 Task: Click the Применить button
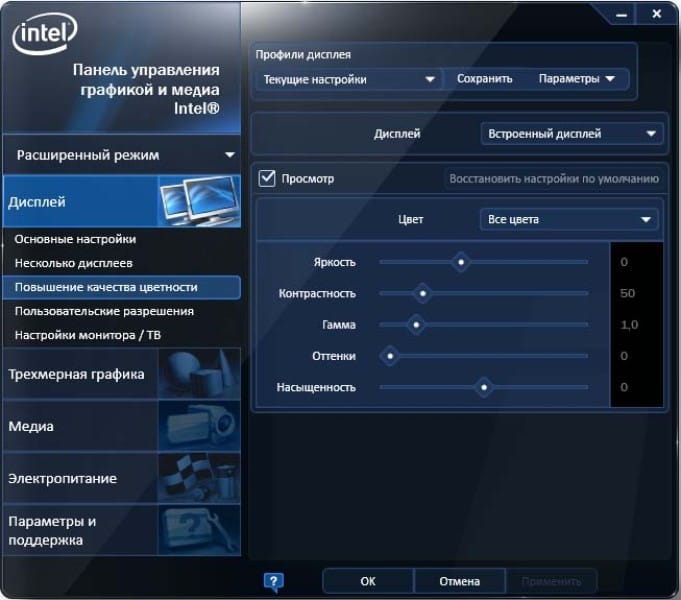click(x=552, y=581)
